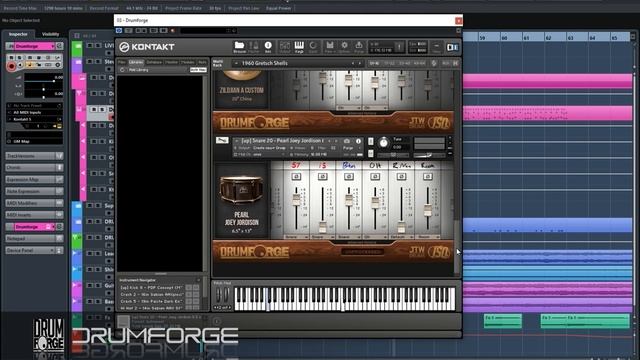The width and height of the screenshot is (640, 360).
Task: Open the MIDI Modifiers section in Inspector
Action: (x=34, y=203)
